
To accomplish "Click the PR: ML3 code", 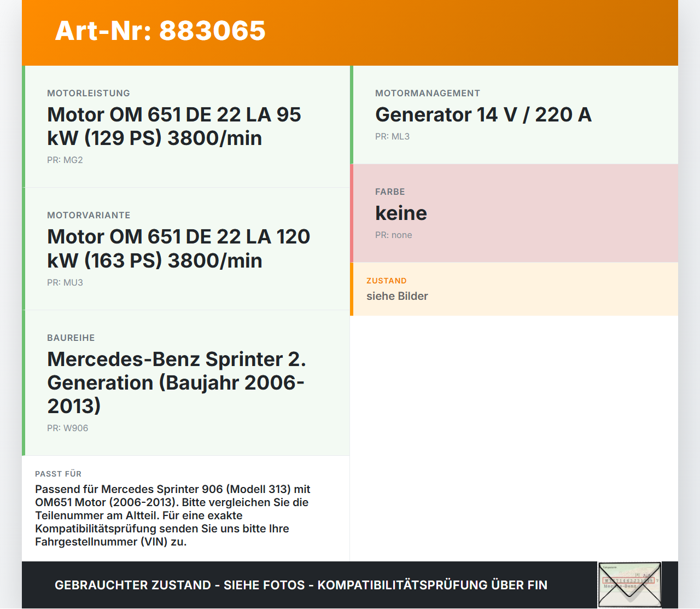I will pyautogui.click(x=392, y=136).
